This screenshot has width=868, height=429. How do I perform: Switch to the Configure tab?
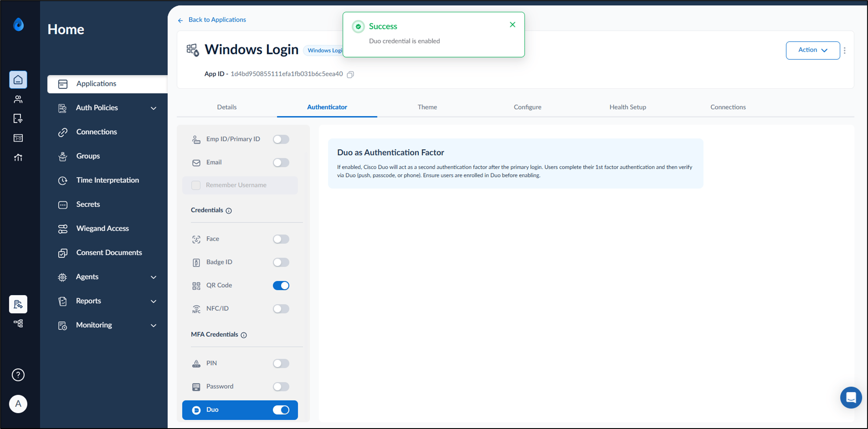pyautogui.click(x=528, y=107)
